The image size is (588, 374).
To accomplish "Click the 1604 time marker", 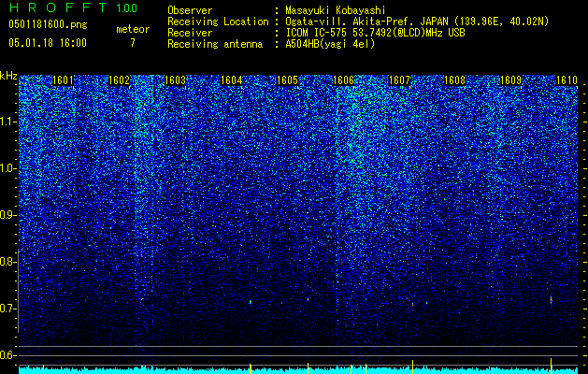I will pyautogui.click(x=232, y=80).
